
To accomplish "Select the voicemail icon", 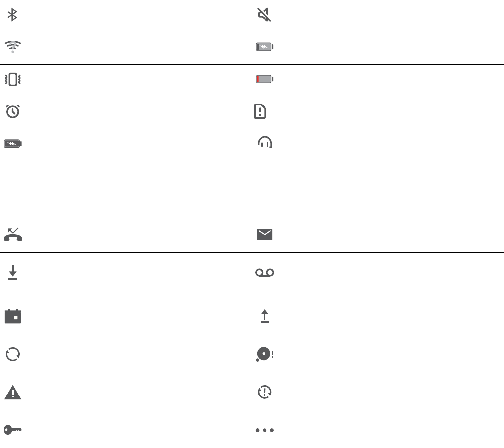I will coord(265,273).
